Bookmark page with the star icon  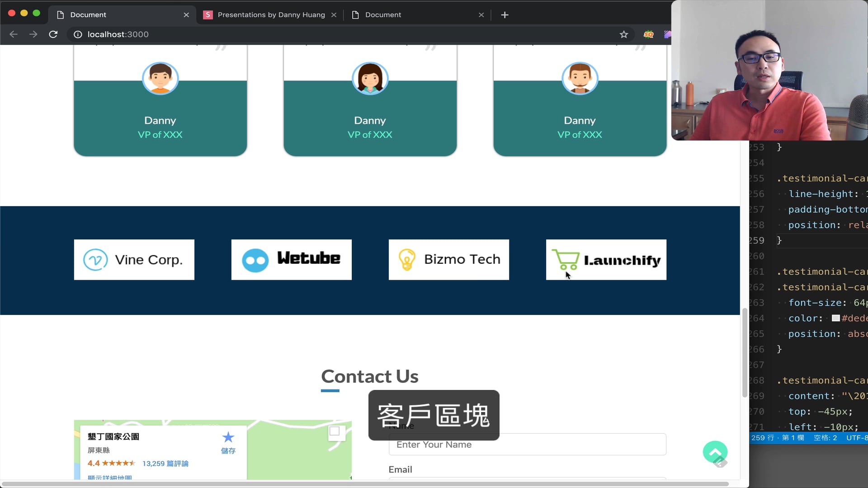click(x=624, y=34)
